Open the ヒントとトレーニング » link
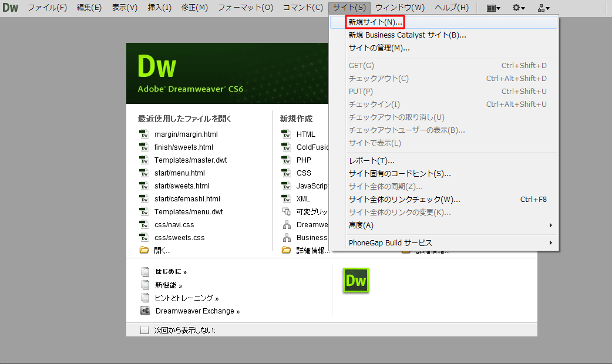 [187, 298]
